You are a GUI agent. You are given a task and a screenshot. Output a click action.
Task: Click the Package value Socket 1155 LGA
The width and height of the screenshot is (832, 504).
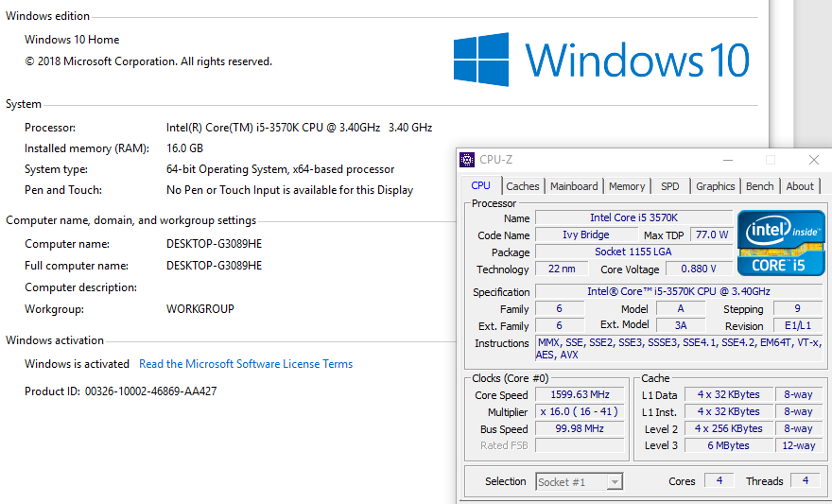633,252
